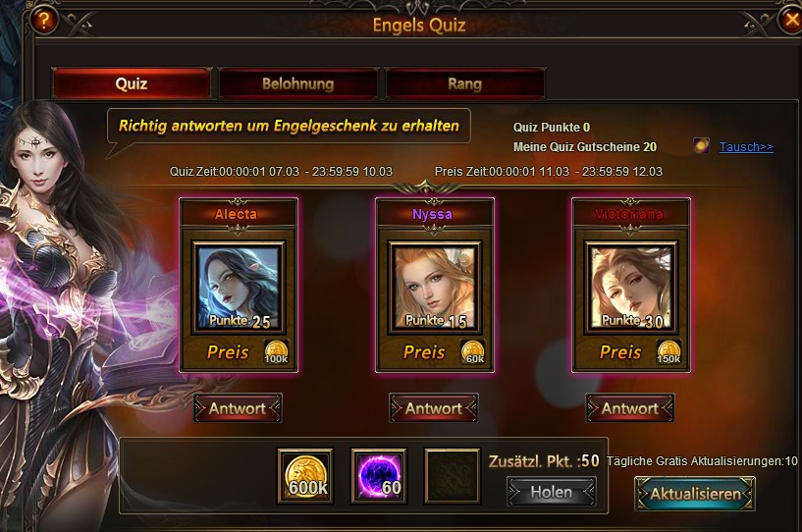
Task: Open the Tausch>> link
Action: click(x=746, y=147)
